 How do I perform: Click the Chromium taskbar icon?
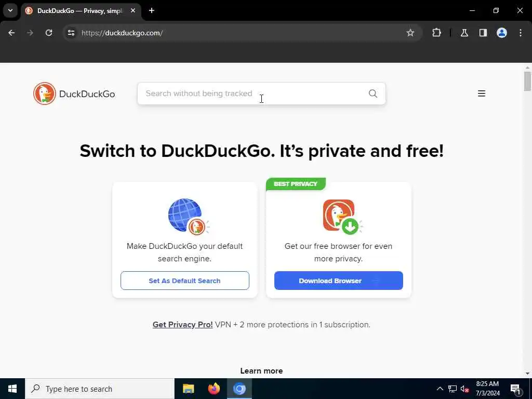(239, 389)
